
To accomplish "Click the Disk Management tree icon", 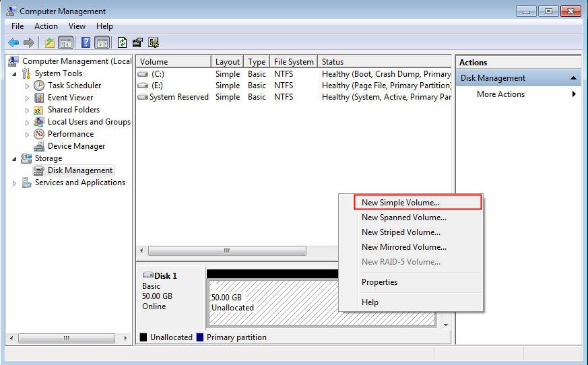I will 39,170.
